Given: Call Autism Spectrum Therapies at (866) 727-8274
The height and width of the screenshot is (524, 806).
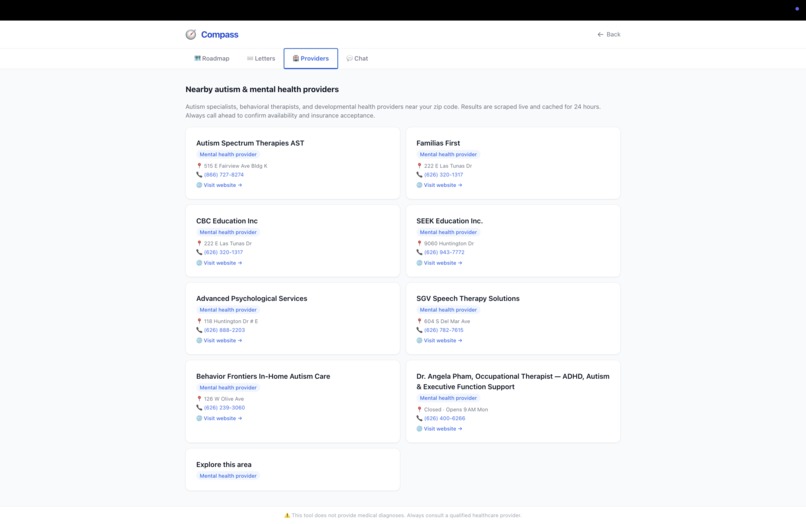Looking at the screenshot, I should [224, 175].
